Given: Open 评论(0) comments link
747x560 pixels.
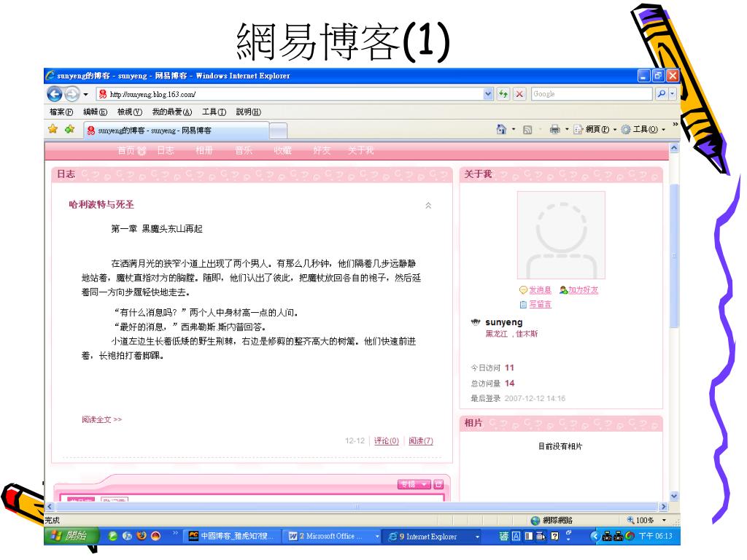Looking at the screenshot, I should [x=387, y=441].
